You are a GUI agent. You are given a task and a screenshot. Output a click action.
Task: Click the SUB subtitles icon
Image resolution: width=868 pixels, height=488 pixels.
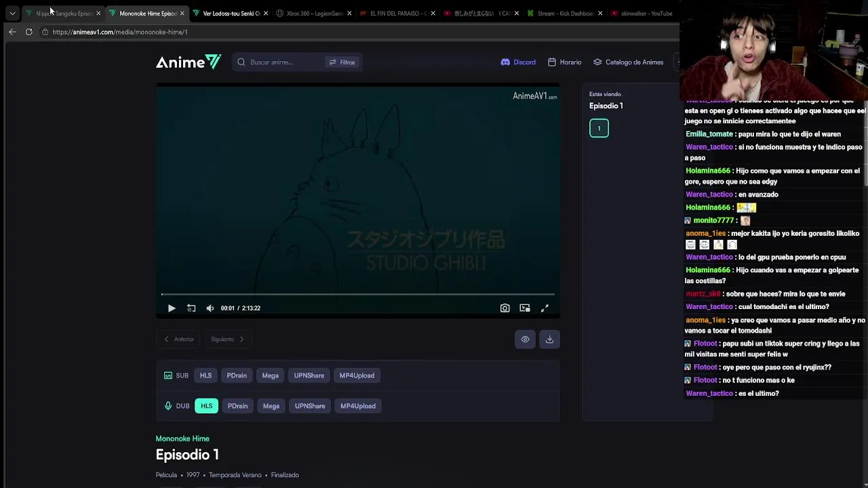click(168, 375)
